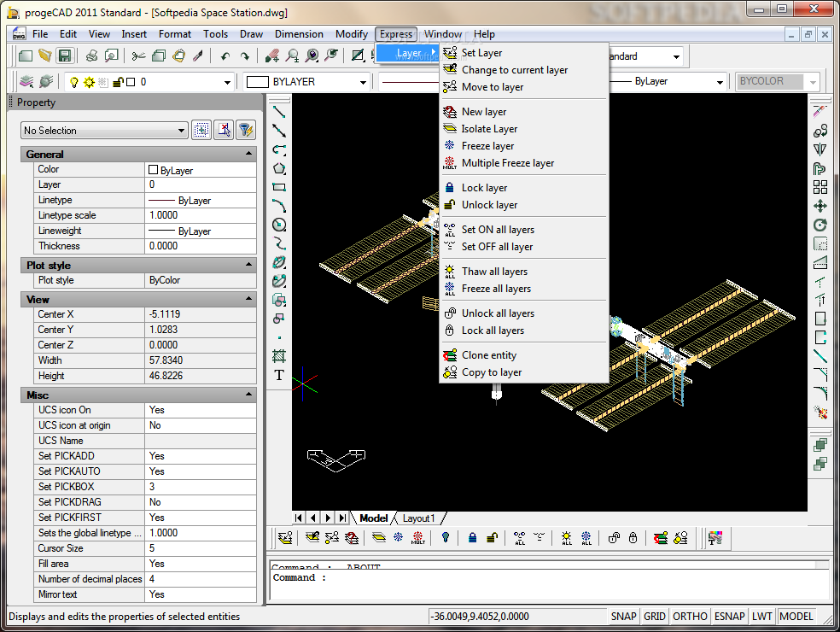This screenshot has height=632, width=840.
Task: Collapse the General section
Action: [x=249, y=154]
